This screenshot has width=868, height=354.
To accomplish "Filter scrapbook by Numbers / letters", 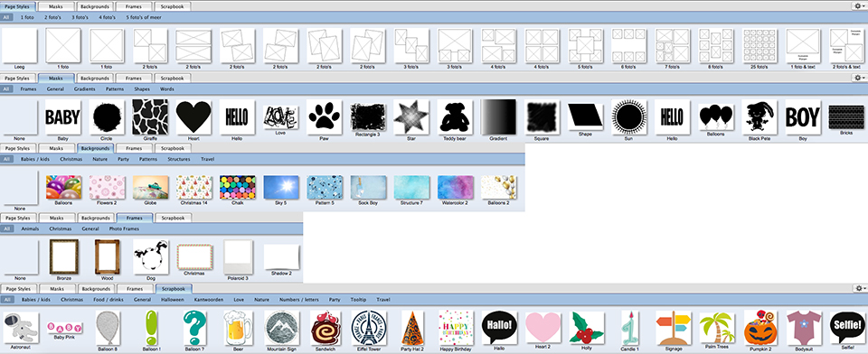I will coord(299,299).
